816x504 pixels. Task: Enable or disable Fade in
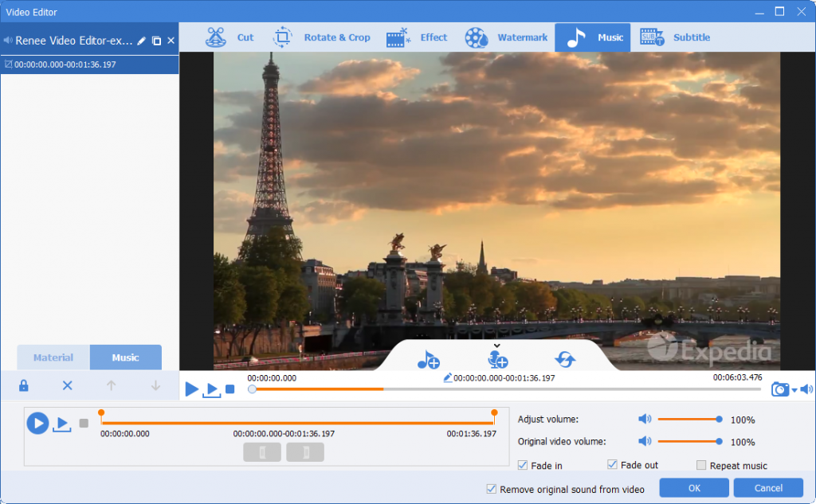click(523, 465)
